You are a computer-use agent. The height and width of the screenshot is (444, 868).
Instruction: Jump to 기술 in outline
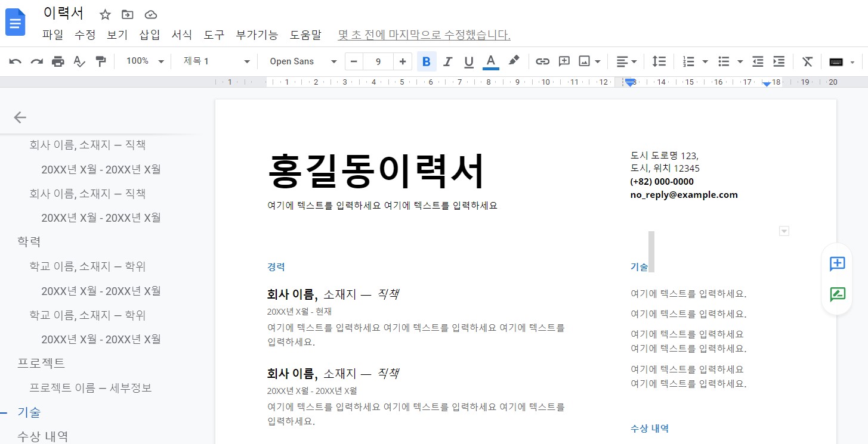tap(29, 412)
